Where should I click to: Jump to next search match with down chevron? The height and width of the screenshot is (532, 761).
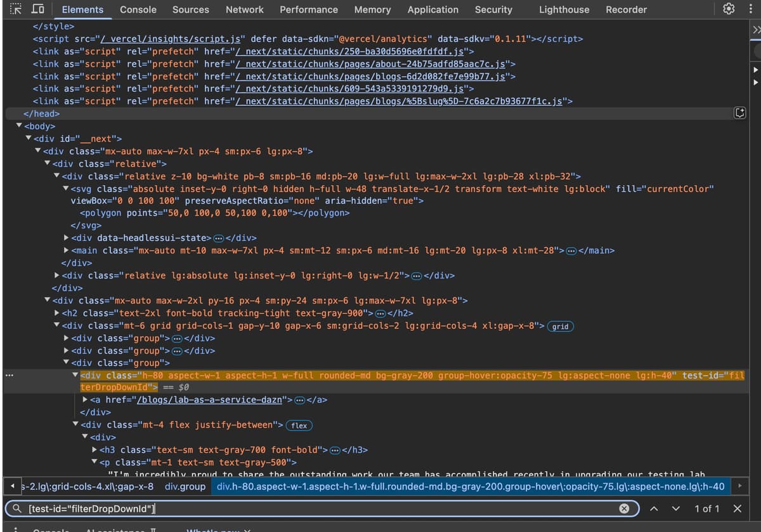click(x=674, y=508)
